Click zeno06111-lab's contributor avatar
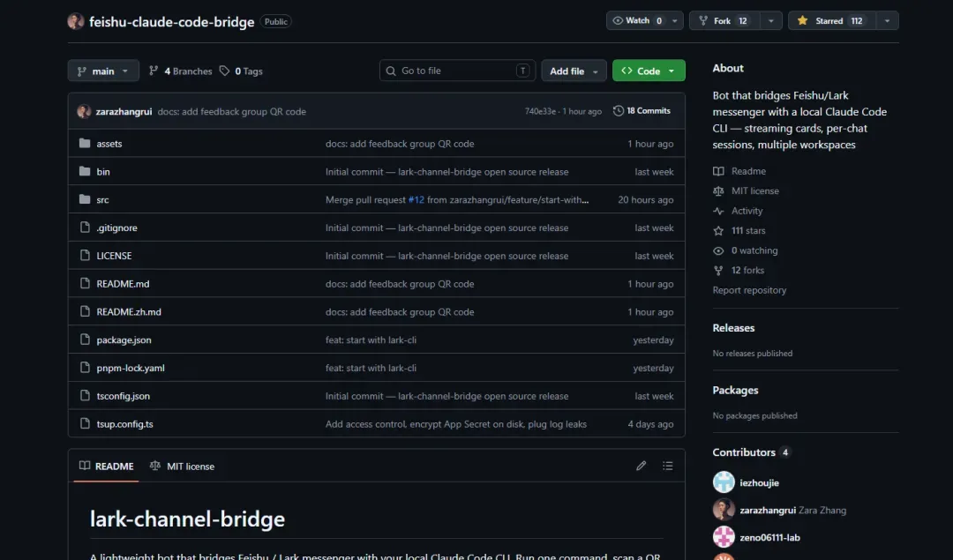 pyautogui.click(x=724, y=537)
